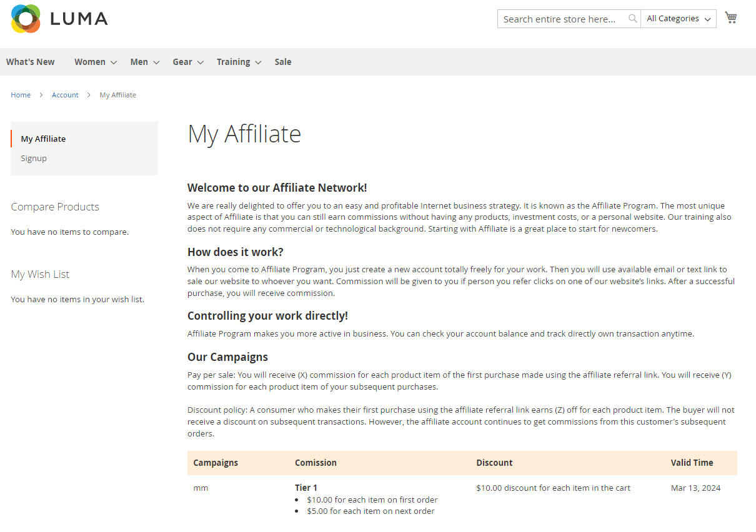Open Signup in the sidebar
Viewport: 756px width, 532px height.
(x=34, y=158)
